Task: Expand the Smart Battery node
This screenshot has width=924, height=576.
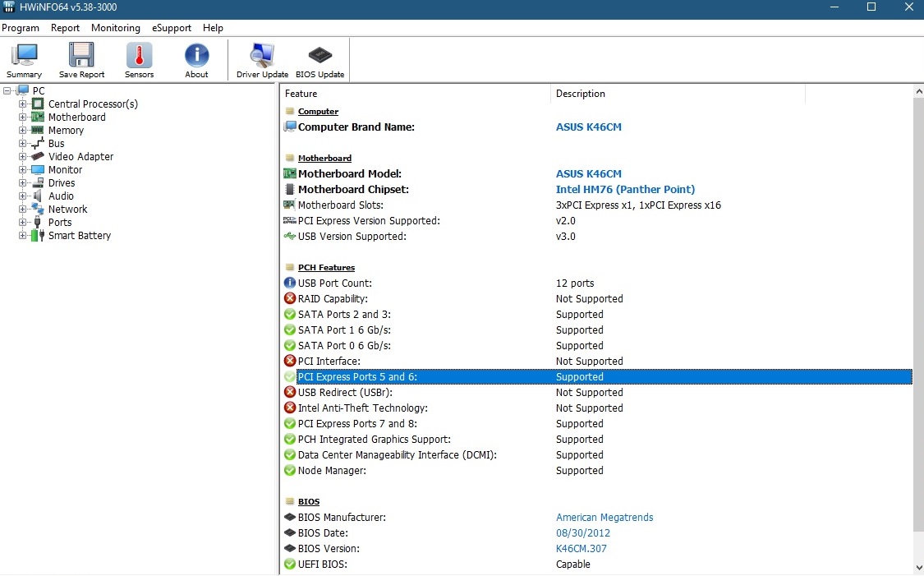Action: 22,235
